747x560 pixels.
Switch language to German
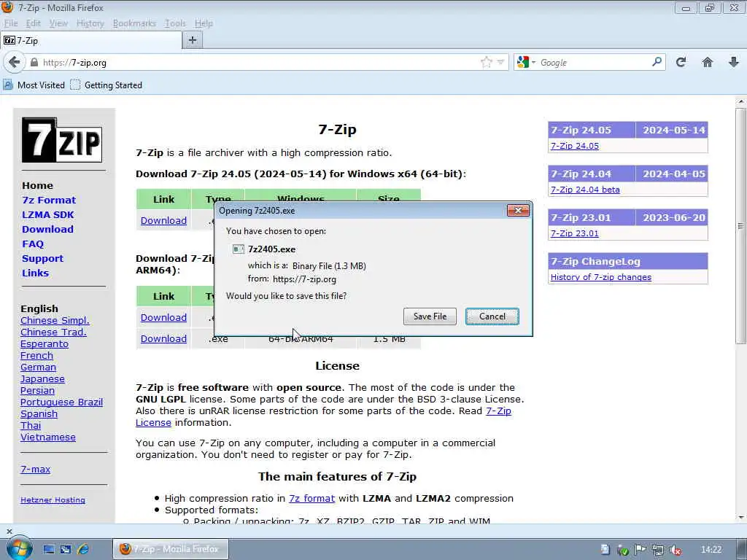pyautogui.click(x=38, y=367)
